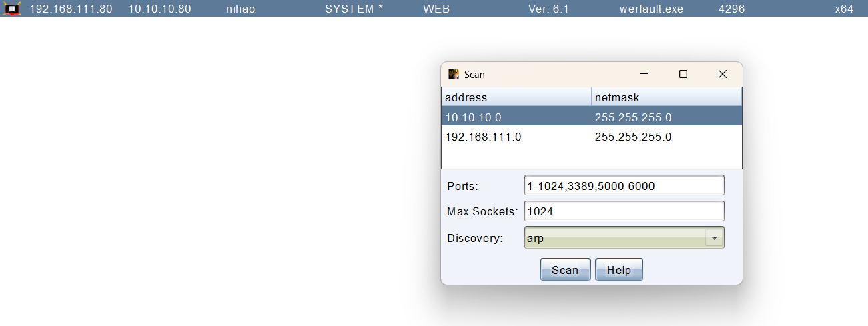
Task: Click the SYSTEM * user cell
Action: (354, 9)
